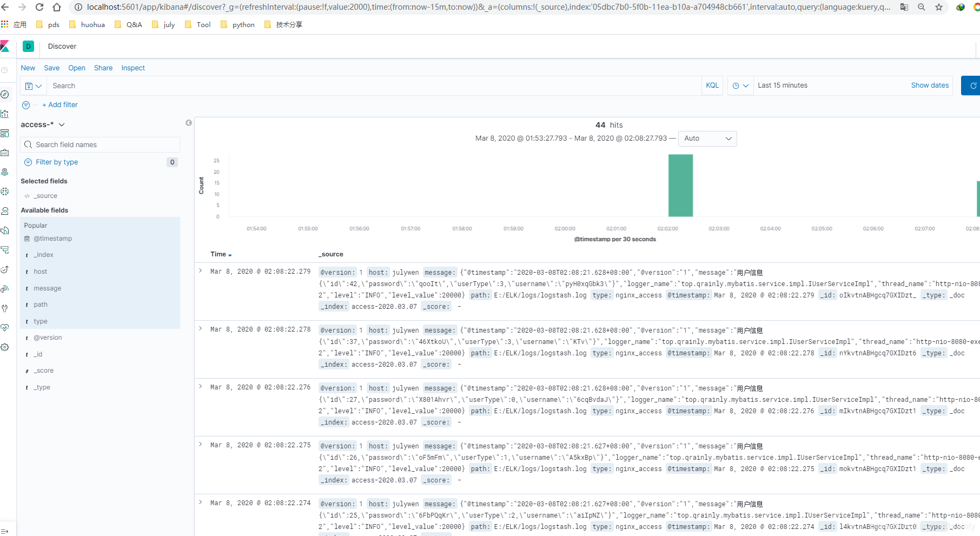Expand the sidebar with the bottom arrow icon

(5, 532)
